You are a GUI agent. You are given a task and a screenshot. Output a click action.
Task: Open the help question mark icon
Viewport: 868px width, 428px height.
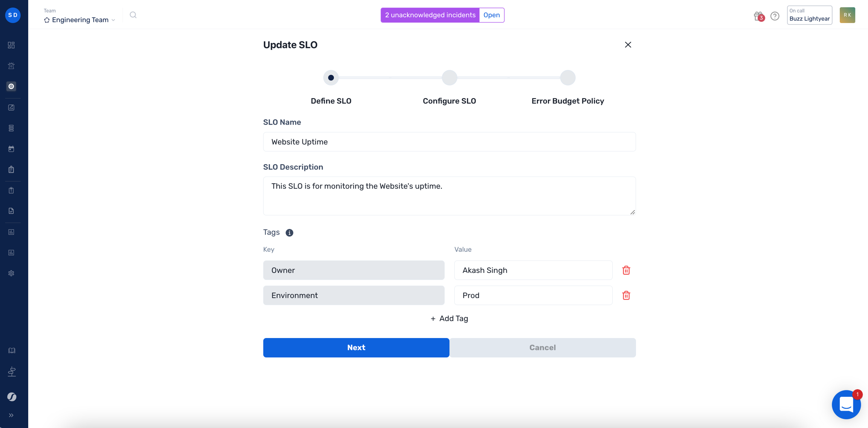point(775,16)
